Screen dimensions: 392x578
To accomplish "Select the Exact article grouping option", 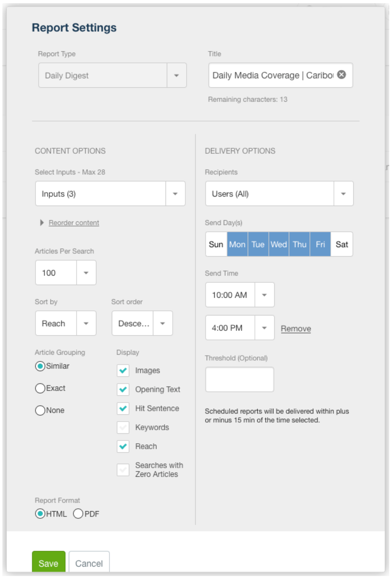I will [40, 388].
